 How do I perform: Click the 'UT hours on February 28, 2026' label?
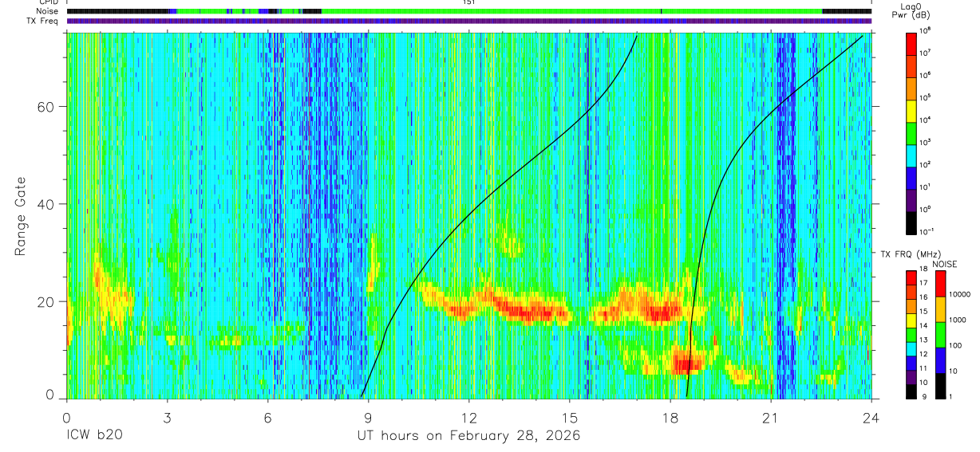coord(468,437)
